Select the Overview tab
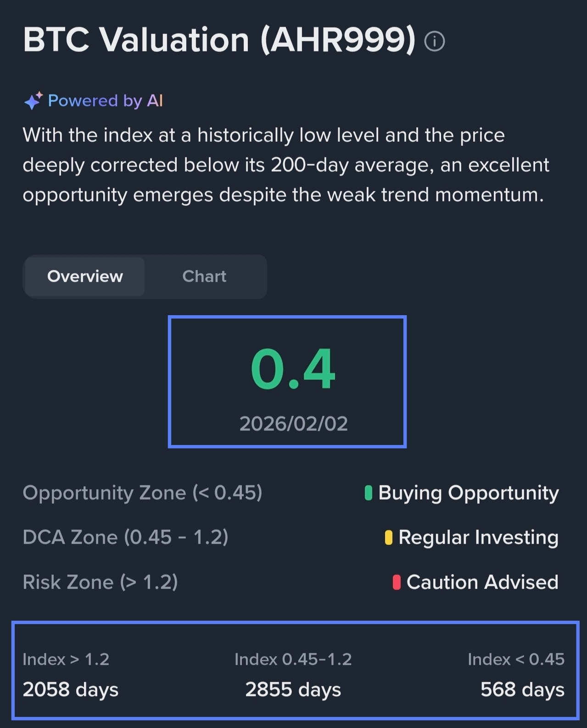The width and height of the screenshot is (587, 728). pos(85,276)
